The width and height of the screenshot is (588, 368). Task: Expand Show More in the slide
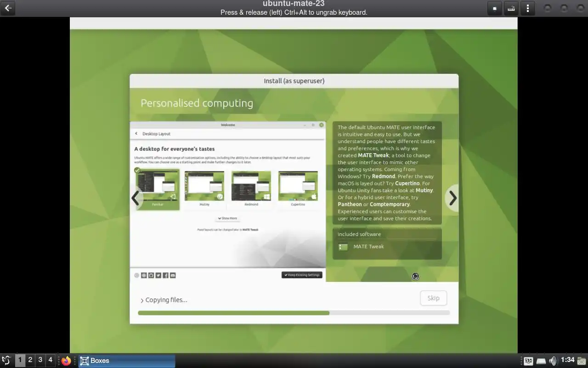click(x=227, y=218)
